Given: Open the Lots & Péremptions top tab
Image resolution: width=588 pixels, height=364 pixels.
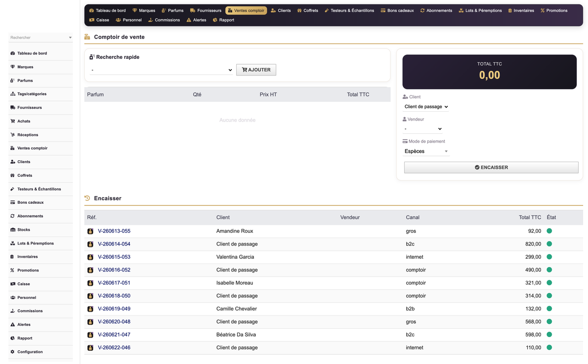Looking at the screenshot, I should (x=480, y=10).
